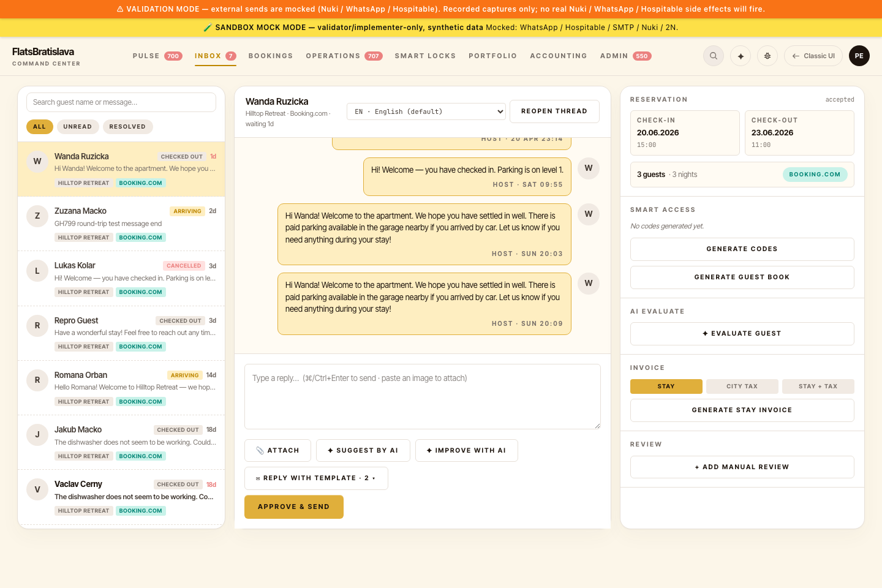This screenshot has width=882, height=588.
Task: Click the message sent HOST SAT 09:55
Action: point(467,177)
